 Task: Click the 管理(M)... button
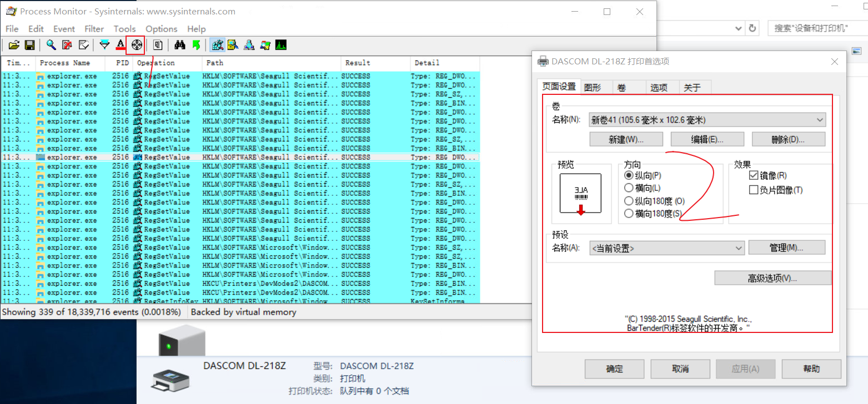click(787, 247)
